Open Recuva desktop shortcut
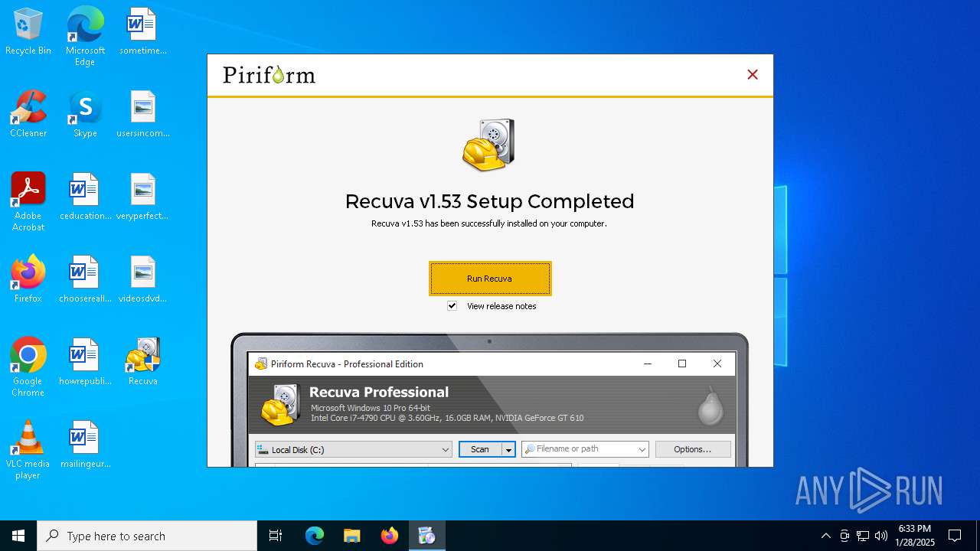This screenshot has width=980, height=551. click(143, 362)
